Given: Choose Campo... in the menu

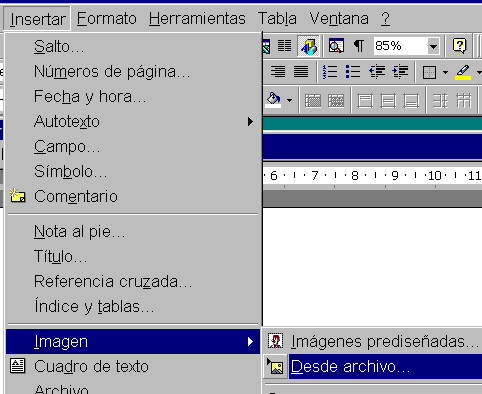Looking at the screenshot, I should pos(133,146).
